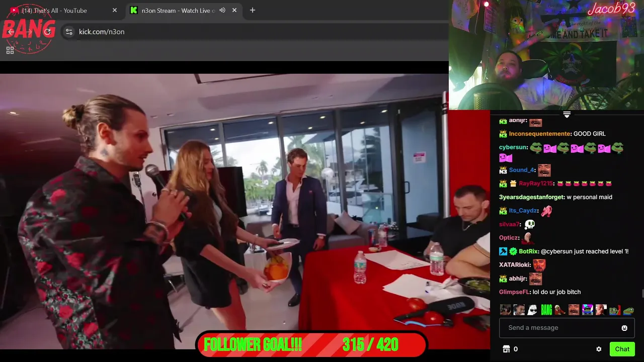This screenshot has height=362, width=644.
Task: Insert the sunglasses ghost quick emote
Action: 532,310
